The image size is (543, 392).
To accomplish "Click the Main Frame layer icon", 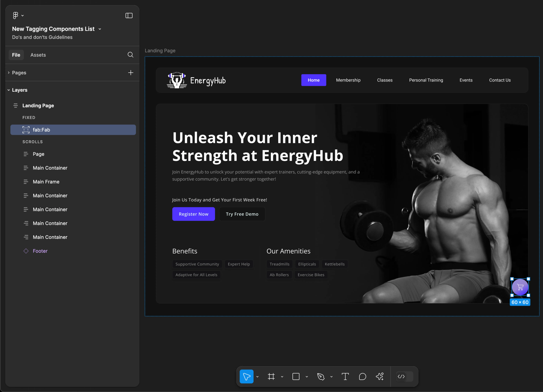I will [26, 182].
